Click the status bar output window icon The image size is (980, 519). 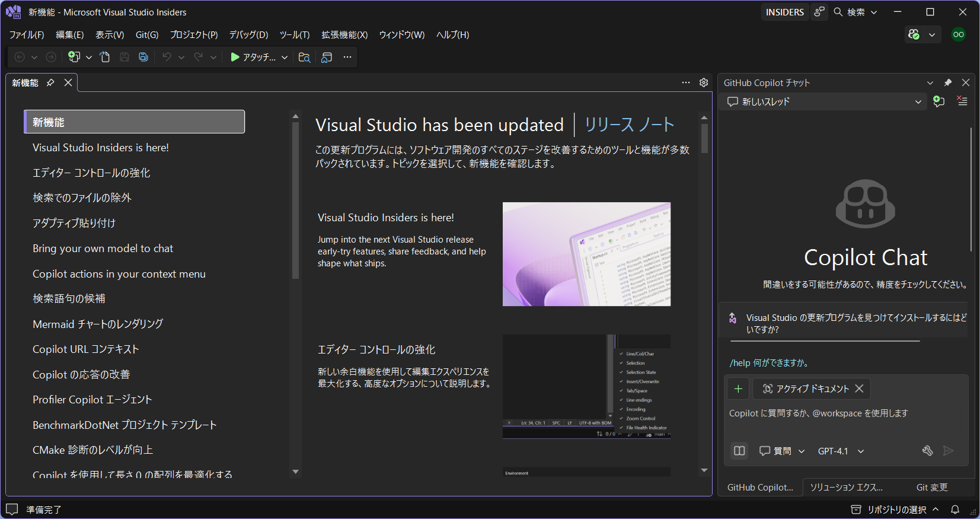(12, 510)
